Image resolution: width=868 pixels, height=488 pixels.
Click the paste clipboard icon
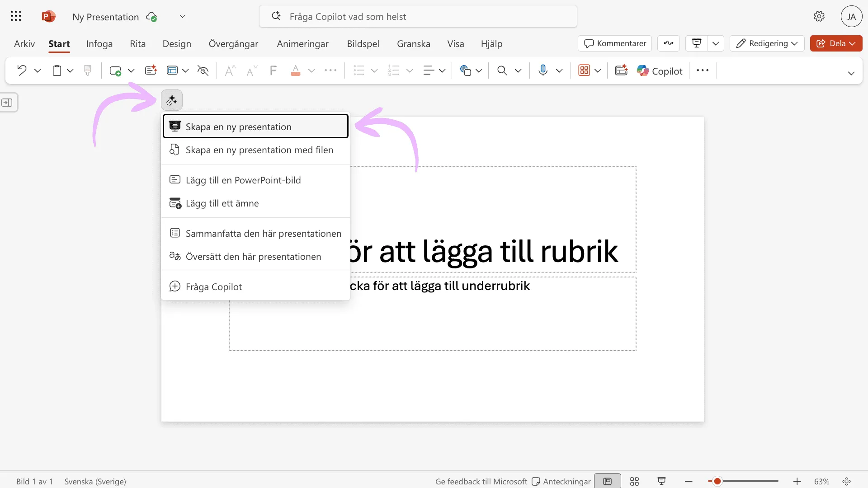pos(57,70)
